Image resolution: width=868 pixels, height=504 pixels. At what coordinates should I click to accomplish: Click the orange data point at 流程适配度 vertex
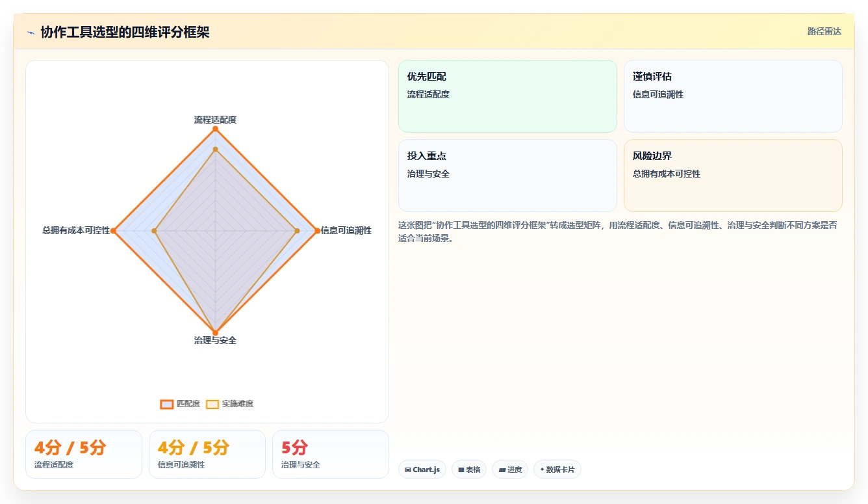pos(215,129)
